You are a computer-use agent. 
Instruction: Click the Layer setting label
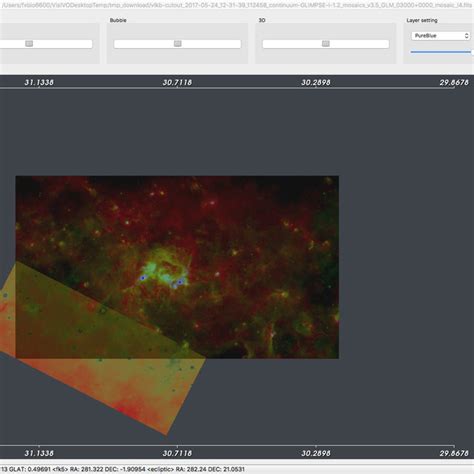pyautogui.click(x=422, y=20)
